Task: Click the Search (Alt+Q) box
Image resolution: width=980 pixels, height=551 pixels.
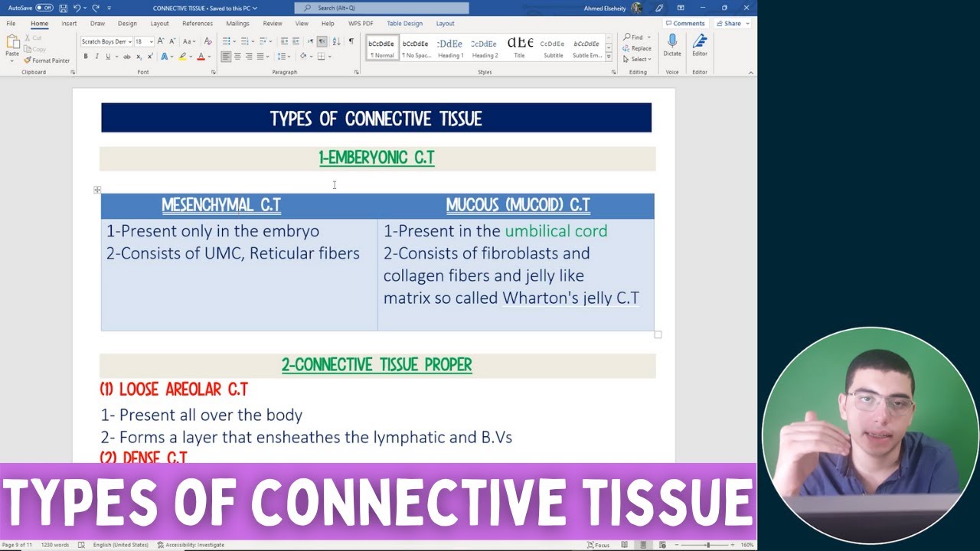Action: point(381,8)
